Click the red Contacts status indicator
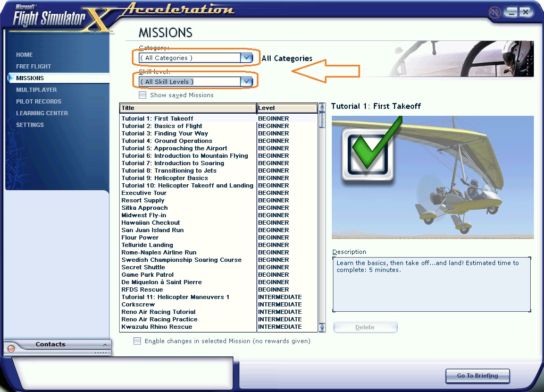The height and width of the screenshot is (392, 544). click(11, 348)
